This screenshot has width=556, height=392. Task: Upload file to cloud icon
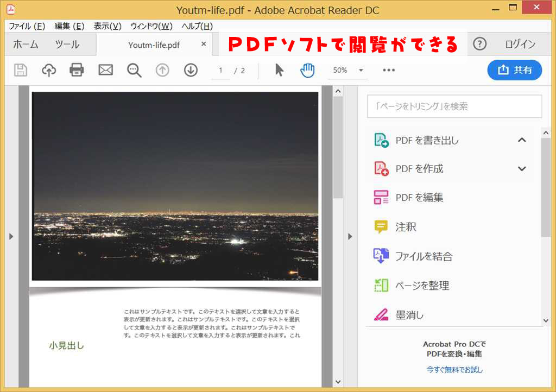[49, 70]
